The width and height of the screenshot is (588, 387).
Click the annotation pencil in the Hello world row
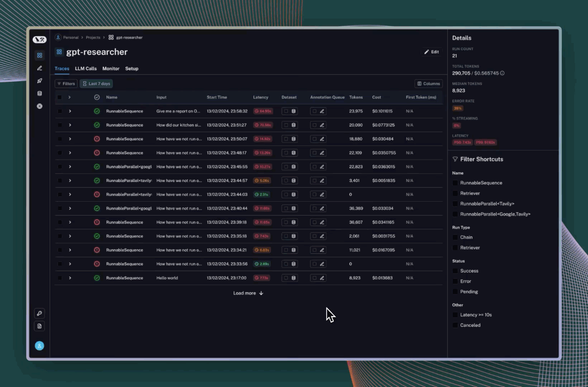click(x=322, y=278)
